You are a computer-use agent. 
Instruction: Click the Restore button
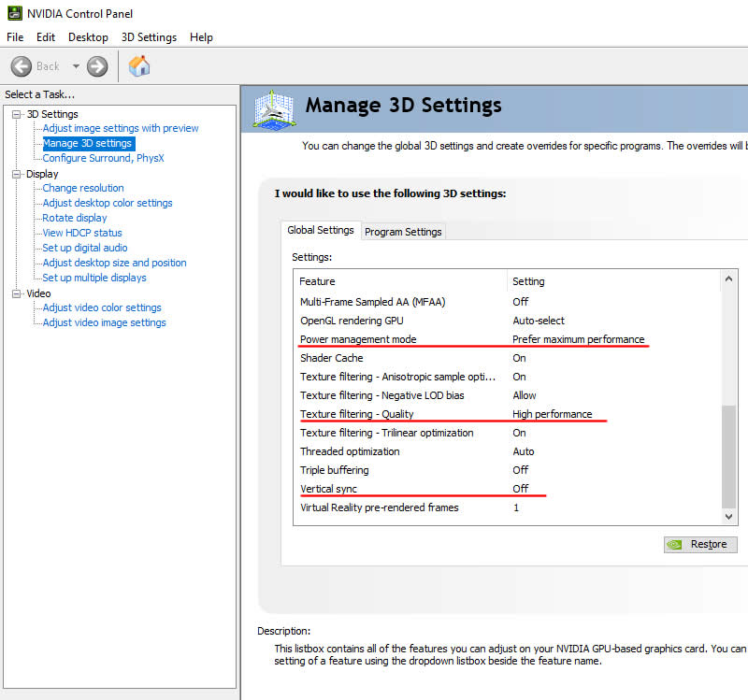pyautogui.click(x=700, y=544)
